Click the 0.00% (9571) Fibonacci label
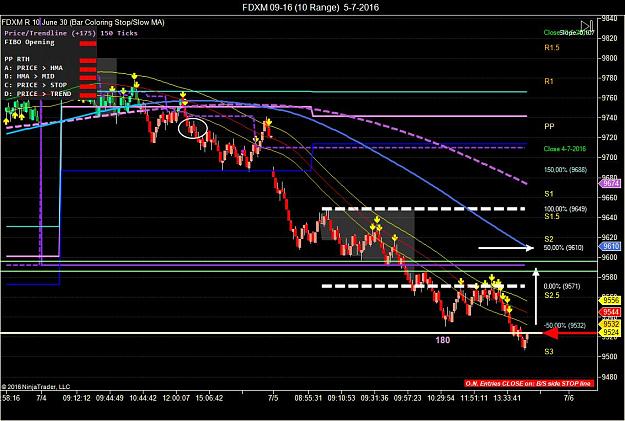The width and height of the screenshot is (625, 421). (x=562, y=287)
